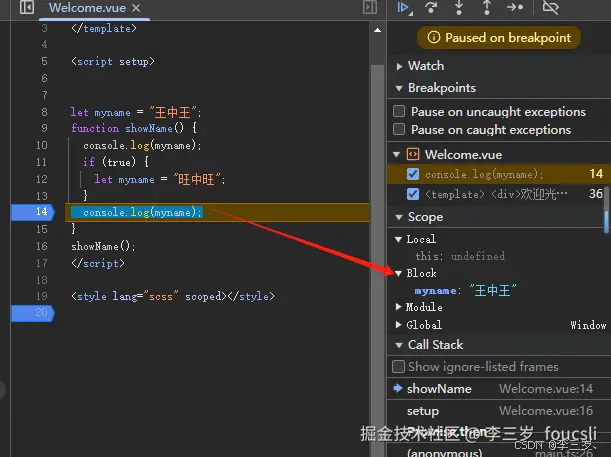
Task: Click line number 16 in the gutter
Action: (42, 246)
